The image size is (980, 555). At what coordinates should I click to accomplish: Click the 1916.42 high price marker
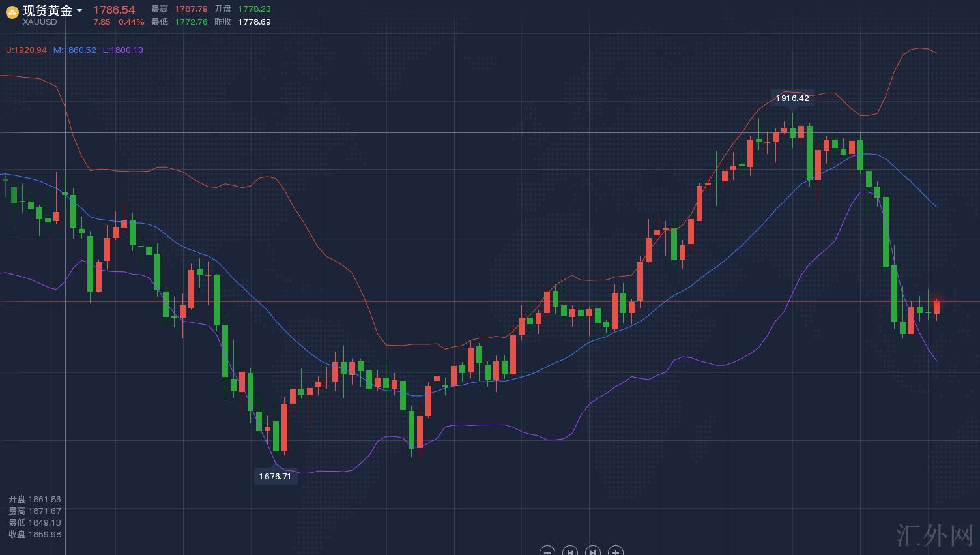[792, 98]
